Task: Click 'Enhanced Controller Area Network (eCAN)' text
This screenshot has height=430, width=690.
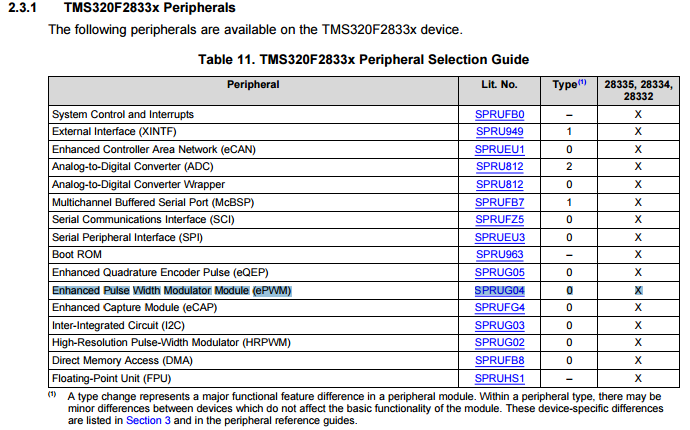Action: tap(154, 150)
